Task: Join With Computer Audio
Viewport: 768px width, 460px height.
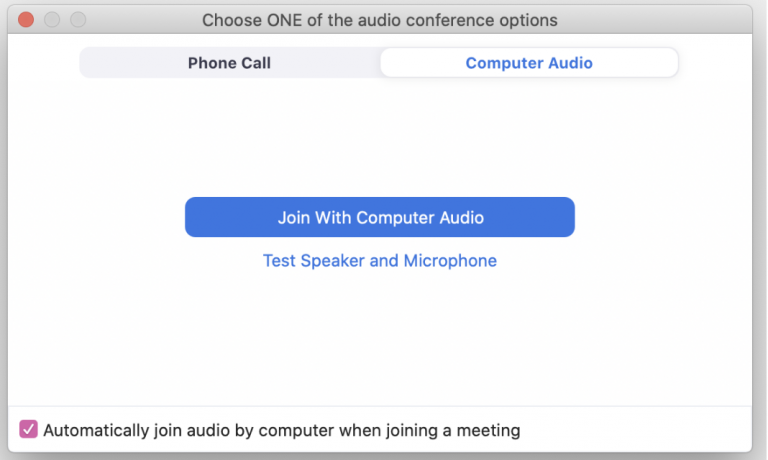Action: 380,217
